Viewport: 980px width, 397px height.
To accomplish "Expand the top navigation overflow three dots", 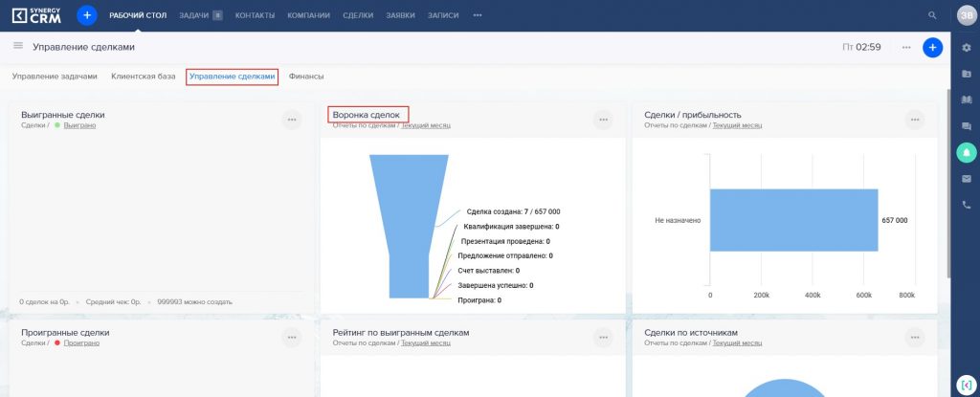I will 478,15.
